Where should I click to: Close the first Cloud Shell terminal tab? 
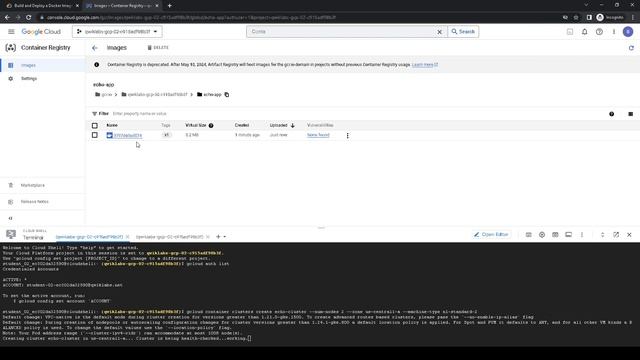127,237
